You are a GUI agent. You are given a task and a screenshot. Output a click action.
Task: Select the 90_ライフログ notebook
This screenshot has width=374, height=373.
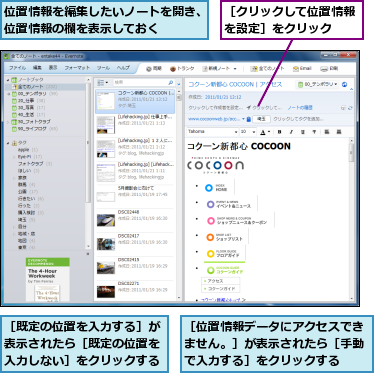click(x=35, y=129)
